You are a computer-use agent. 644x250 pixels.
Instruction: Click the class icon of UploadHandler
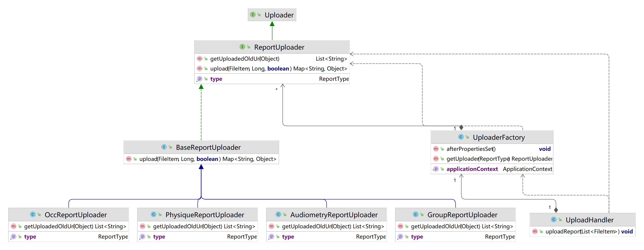tap(553, 219)
